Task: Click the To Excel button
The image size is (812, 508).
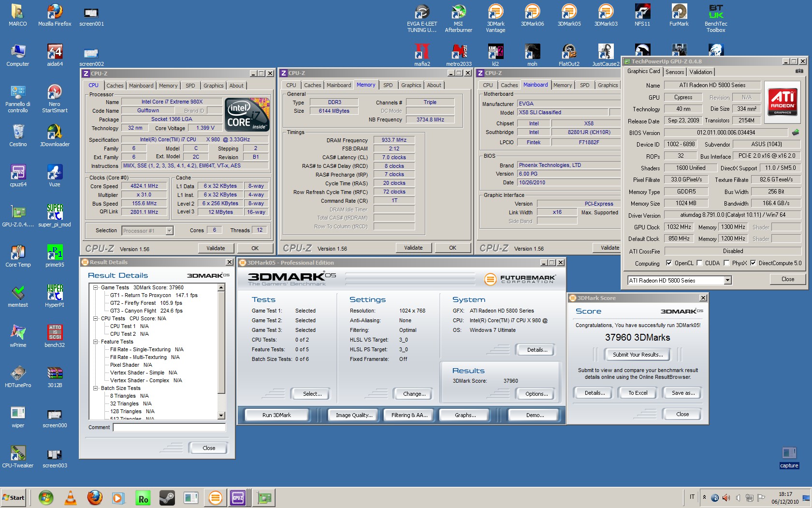Action: click(x=638, y=393)
